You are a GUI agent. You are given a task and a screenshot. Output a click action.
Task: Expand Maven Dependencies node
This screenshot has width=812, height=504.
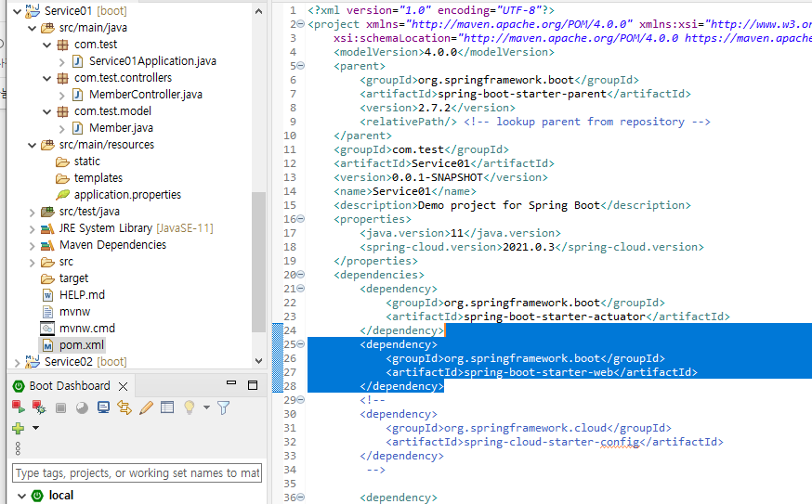[33, 246]
